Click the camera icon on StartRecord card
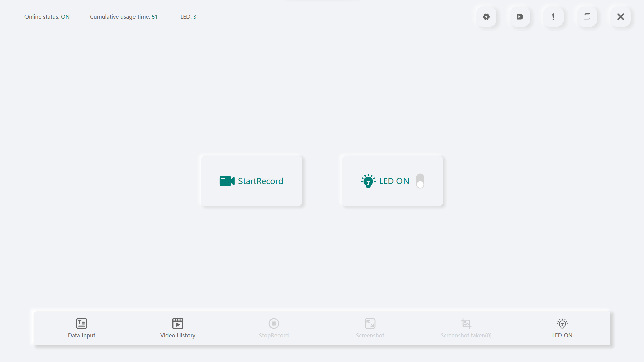 coord(227,181)
